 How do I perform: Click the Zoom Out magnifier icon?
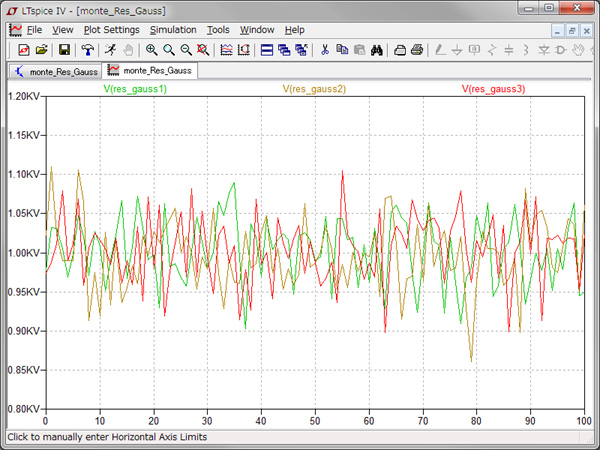186,49
